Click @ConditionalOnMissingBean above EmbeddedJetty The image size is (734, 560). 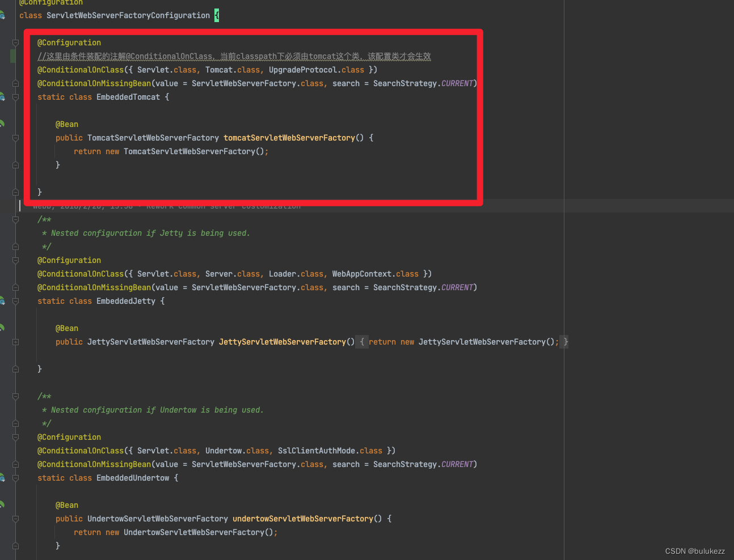(94, 287)
